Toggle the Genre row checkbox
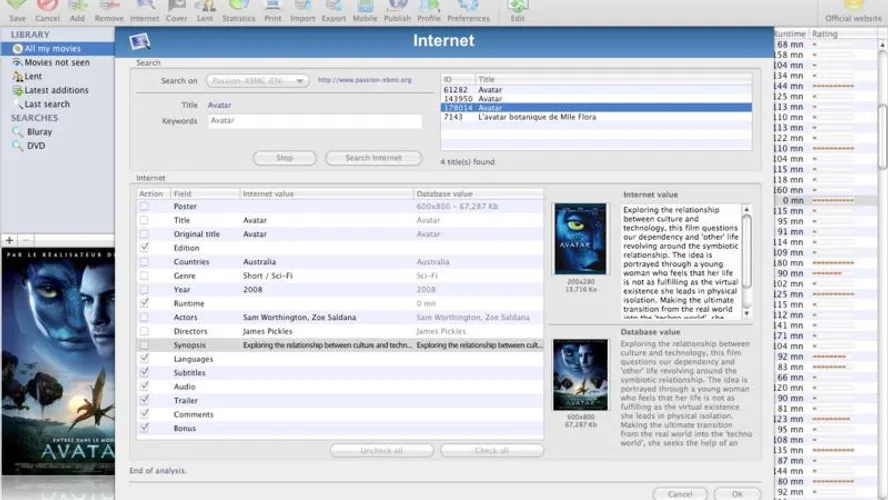Image resolution: width=888 pixels, height=500 pixels. coord(144,276)
